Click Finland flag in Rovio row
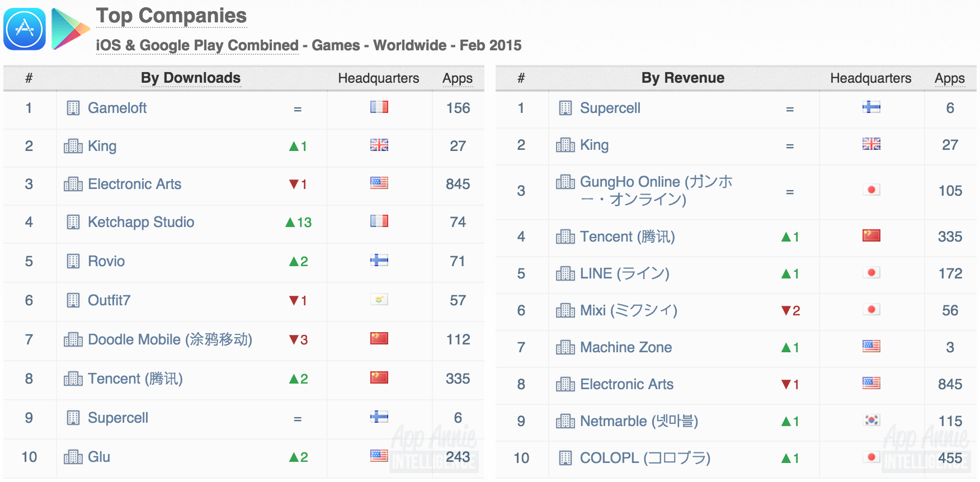This screenshot has height=482, width=980. click(379, 260)
